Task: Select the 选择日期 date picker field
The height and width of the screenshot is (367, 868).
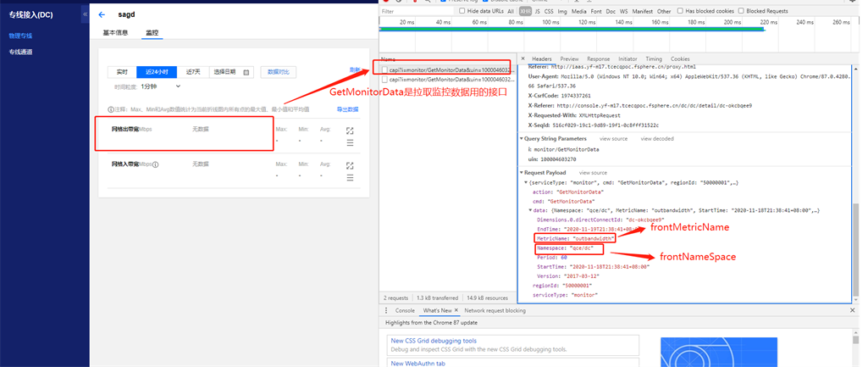Action: (231, 72)
